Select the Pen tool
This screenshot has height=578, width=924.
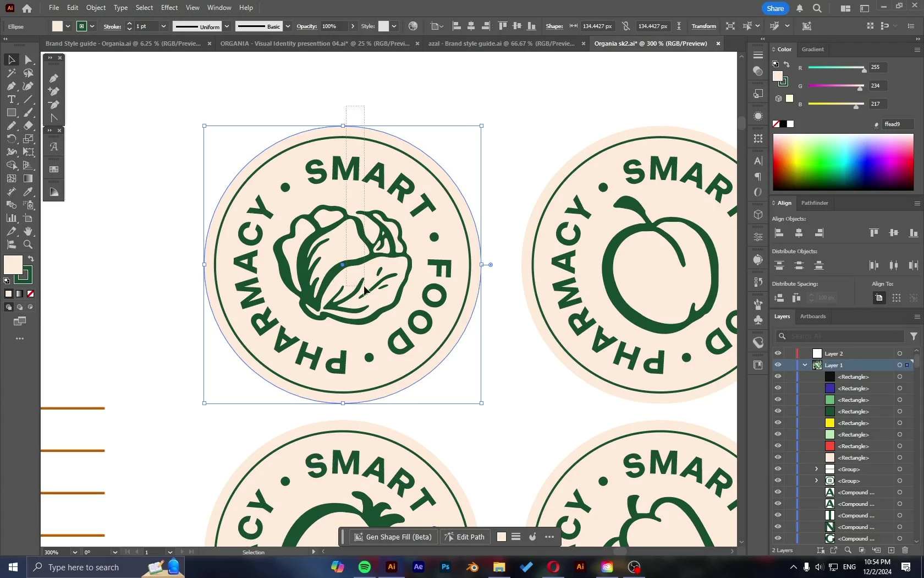click(11, 86)
